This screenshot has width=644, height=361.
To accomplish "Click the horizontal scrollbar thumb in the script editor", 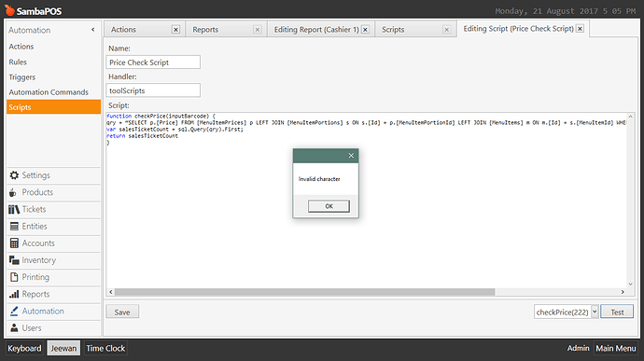I will click(x=305, y=292).
